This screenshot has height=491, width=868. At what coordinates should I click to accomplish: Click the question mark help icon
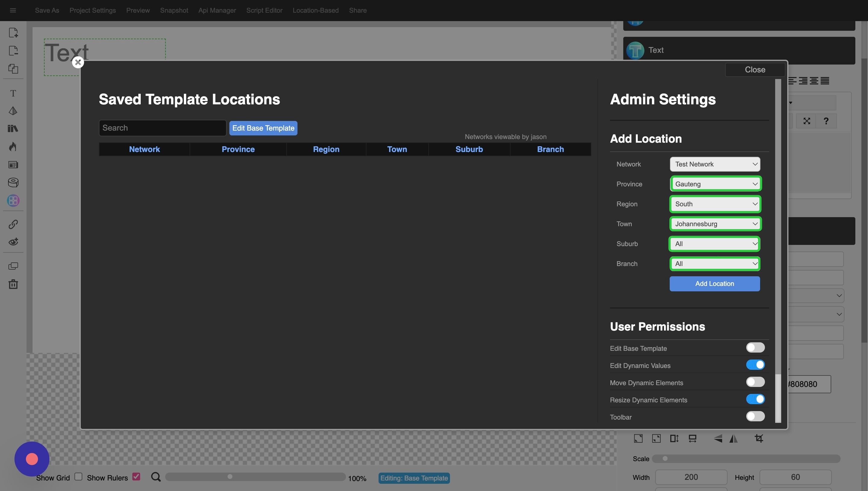tap(826, 121)
